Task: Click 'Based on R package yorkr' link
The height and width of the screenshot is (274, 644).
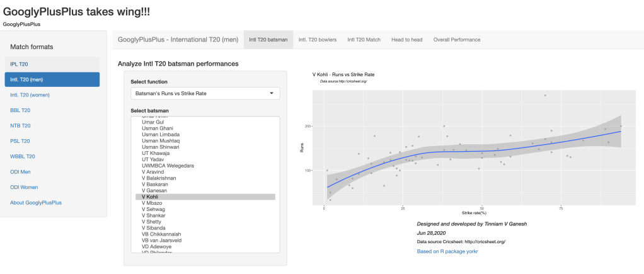Action: click(451, 251)
